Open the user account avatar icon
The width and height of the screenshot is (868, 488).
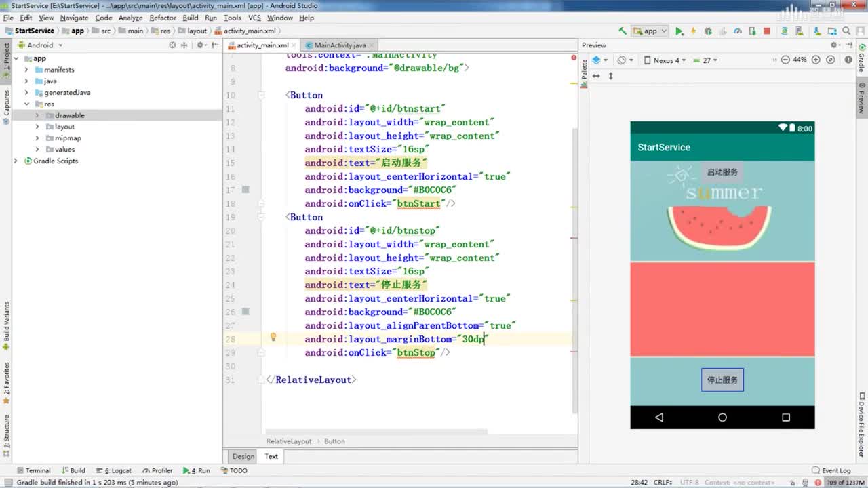pos(861,30)
